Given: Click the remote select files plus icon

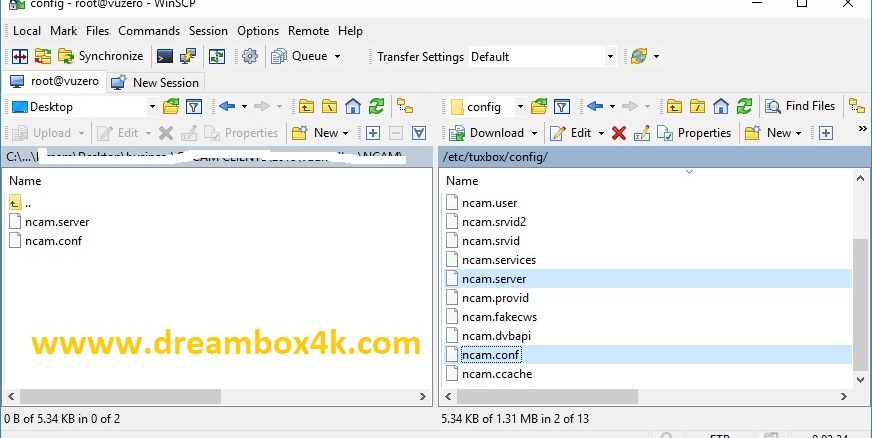Looking at the screenshot, I should pos(826,133).
